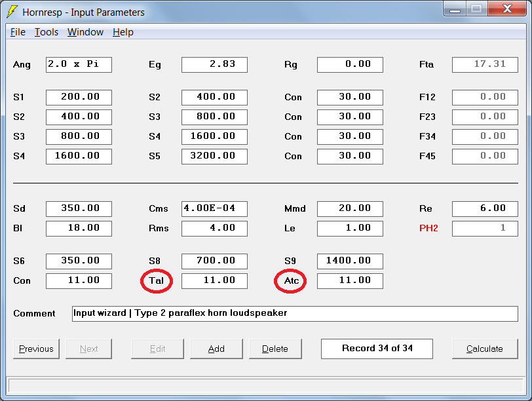Viewport: 532px width, 401px height.
Task: Click the S9 field with 1400.00
Action: tap(350, 261)
